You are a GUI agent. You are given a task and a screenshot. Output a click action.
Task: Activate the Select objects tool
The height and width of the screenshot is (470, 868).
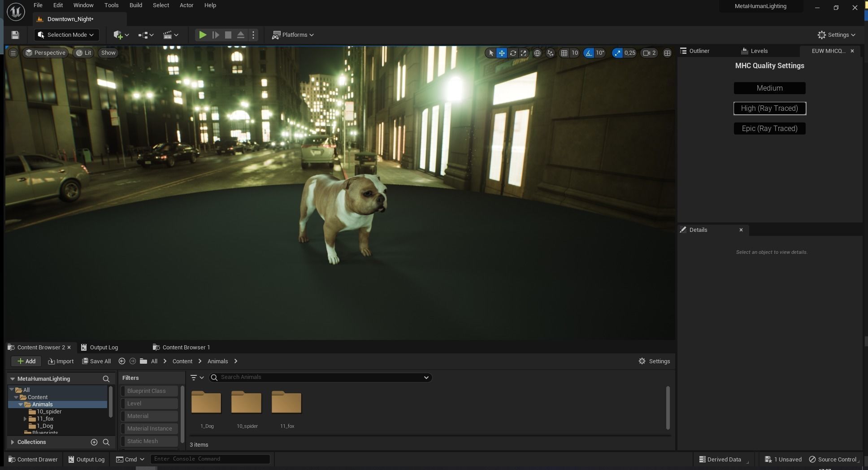point(491,53)
